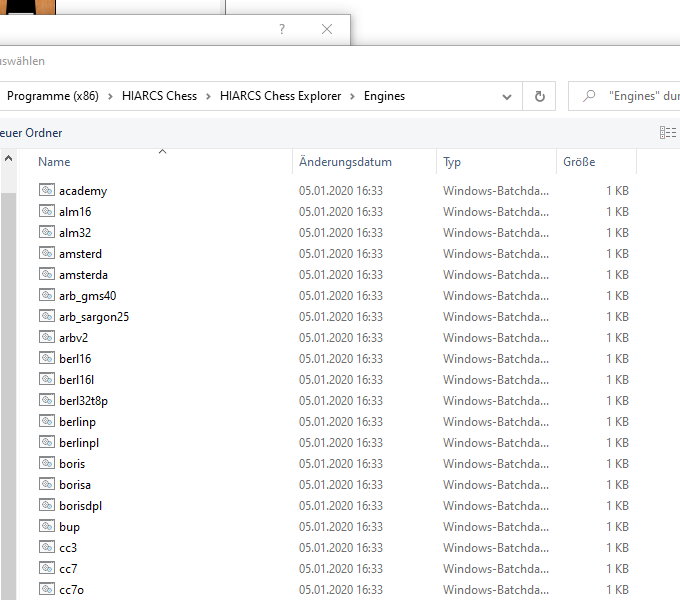Sort files by the Größe column
The width and height of the screenshot is (680, 600).
click(579, 162)
